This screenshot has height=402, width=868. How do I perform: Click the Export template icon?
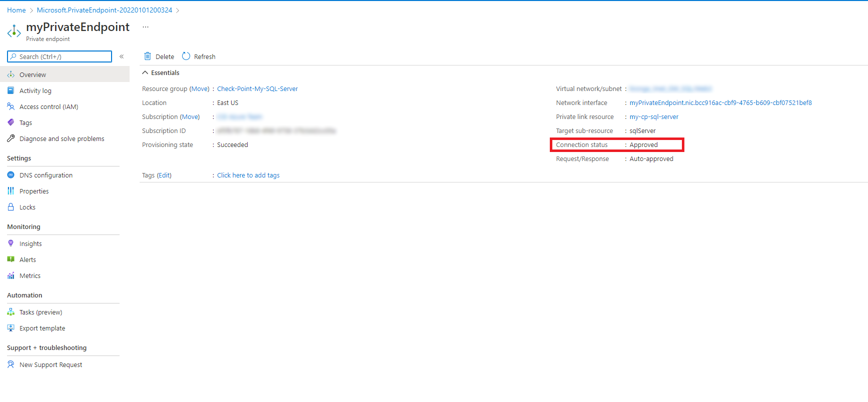point(11,328)
